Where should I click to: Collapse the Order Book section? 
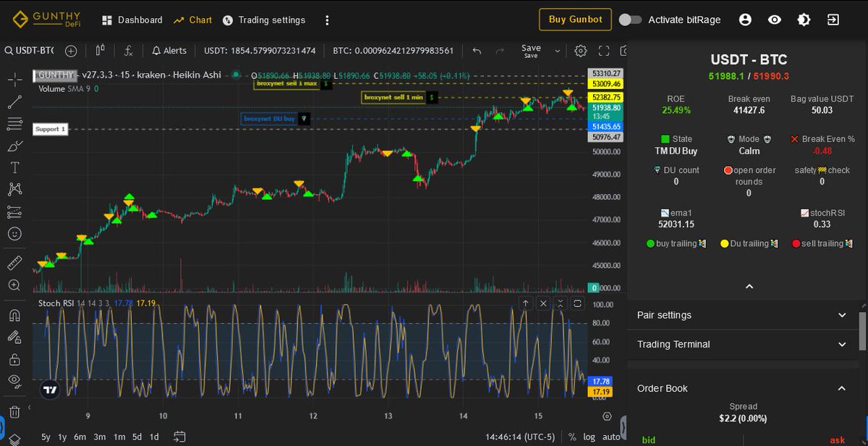click(x=841, y=389)
